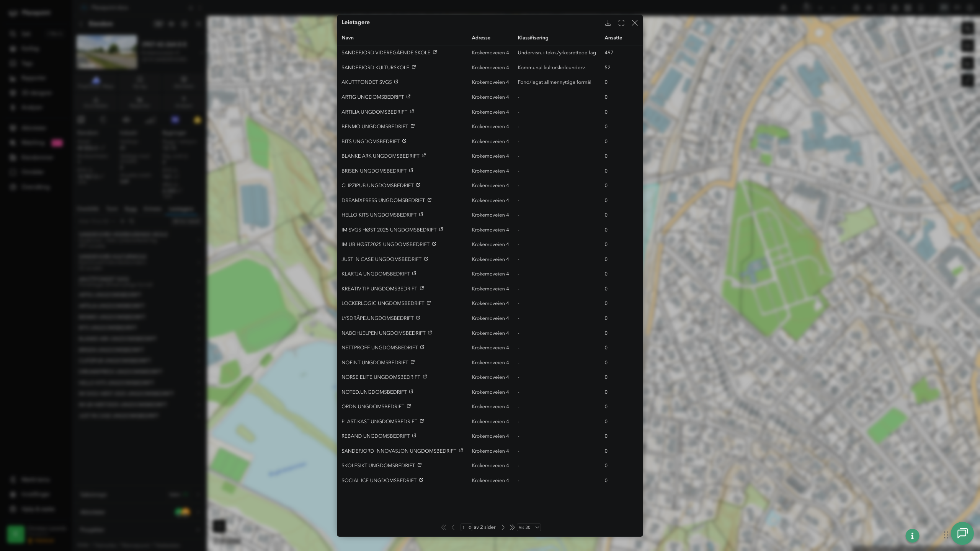
Task: Open external link for PLAST-KAST UNGDOMSBEDRIFT
Action: coord(422,421)
